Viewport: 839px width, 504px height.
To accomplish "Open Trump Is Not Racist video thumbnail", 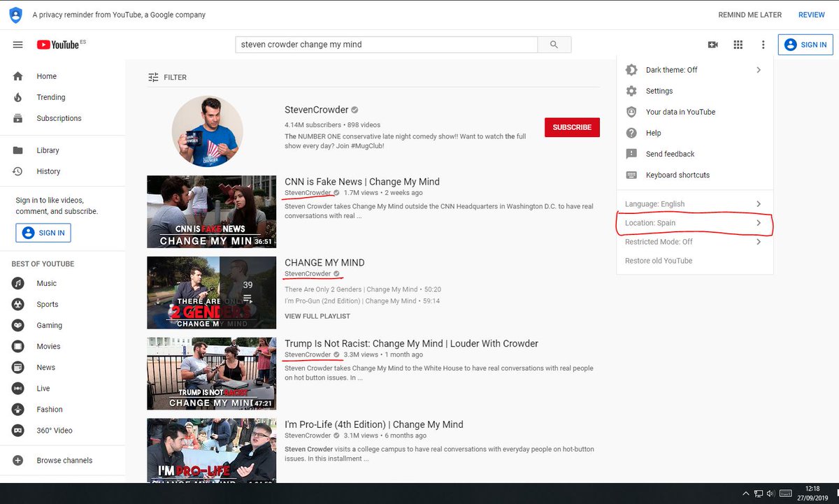I will coord(211,374).
